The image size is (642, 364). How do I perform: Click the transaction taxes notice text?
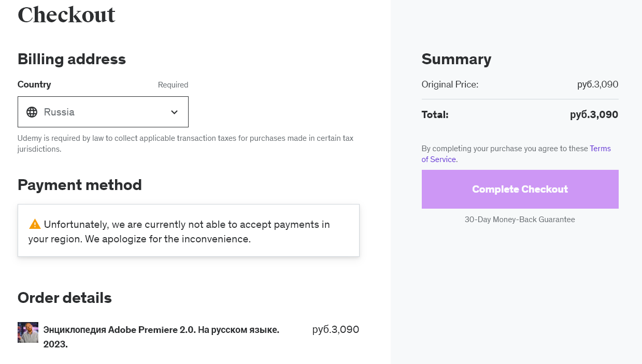point(185,143)
